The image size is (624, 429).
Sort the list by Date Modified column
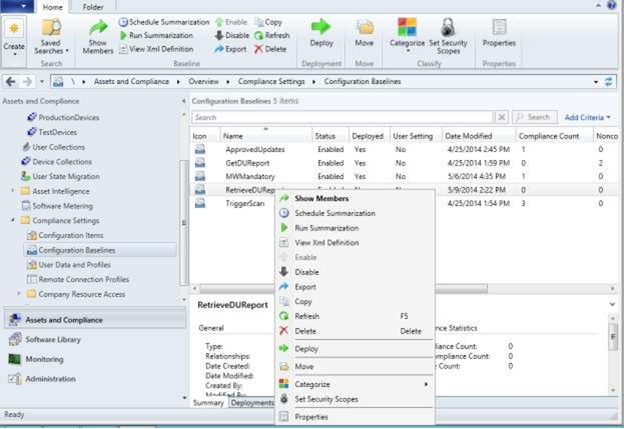tap(477, 135)
